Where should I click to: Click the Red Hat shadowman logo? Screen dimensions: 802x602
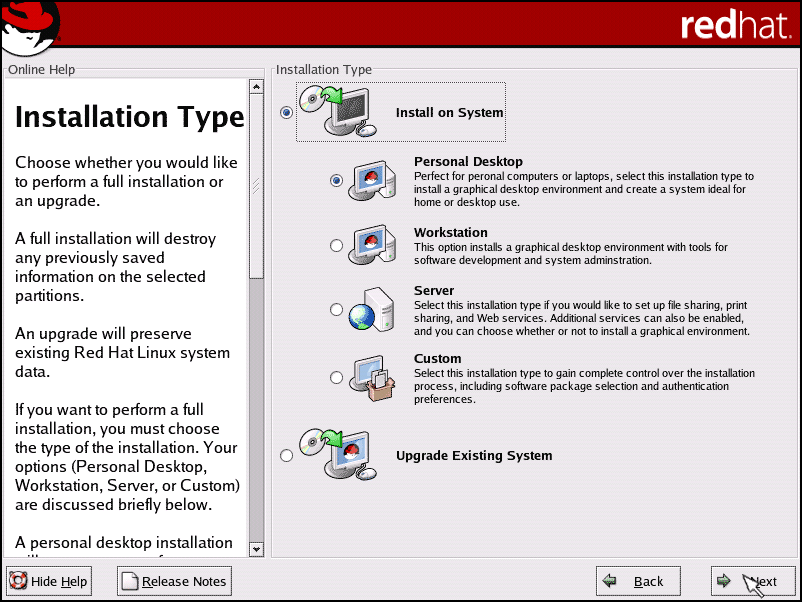pos(30,27)
